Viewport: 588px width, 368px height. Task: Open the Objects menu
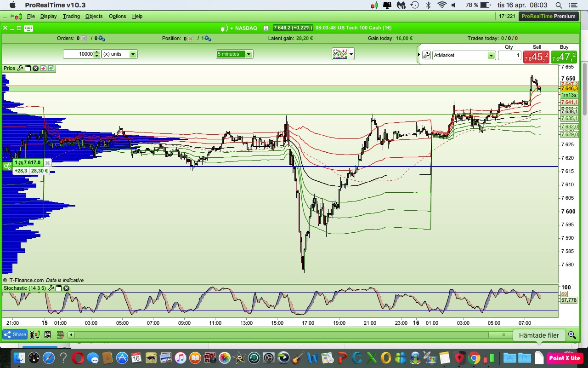point(94,16)
